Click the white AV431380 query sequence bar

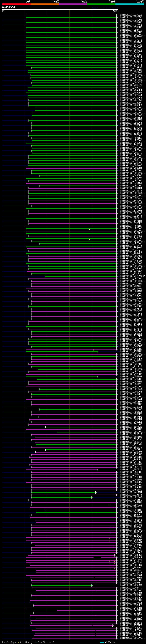click(60, 10)
